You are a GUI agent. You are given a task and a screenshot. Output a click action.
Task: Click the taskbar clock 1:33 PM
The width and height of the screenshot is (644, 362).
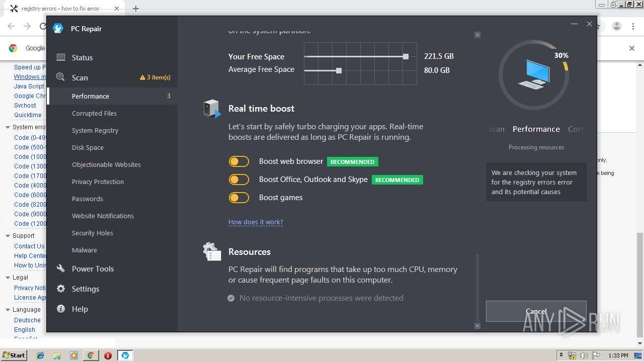click(618, 355)
